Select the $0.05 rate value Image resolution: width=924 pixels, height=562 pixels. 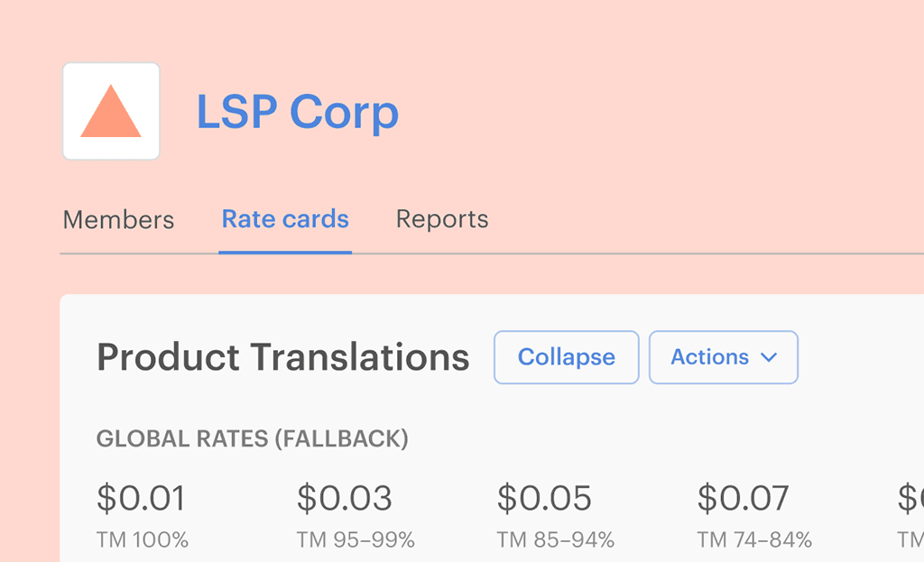click(544, 498)
